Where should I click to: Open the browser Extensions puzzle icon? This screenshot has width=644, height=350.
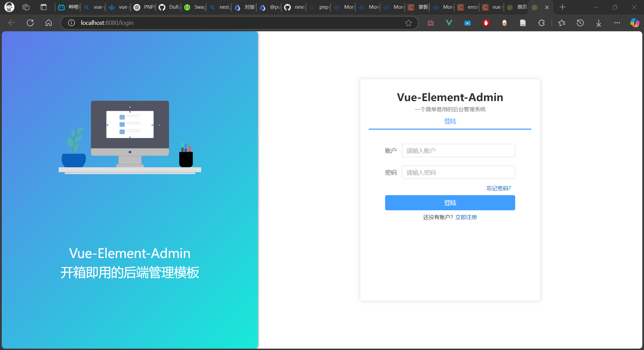(541, 23)
